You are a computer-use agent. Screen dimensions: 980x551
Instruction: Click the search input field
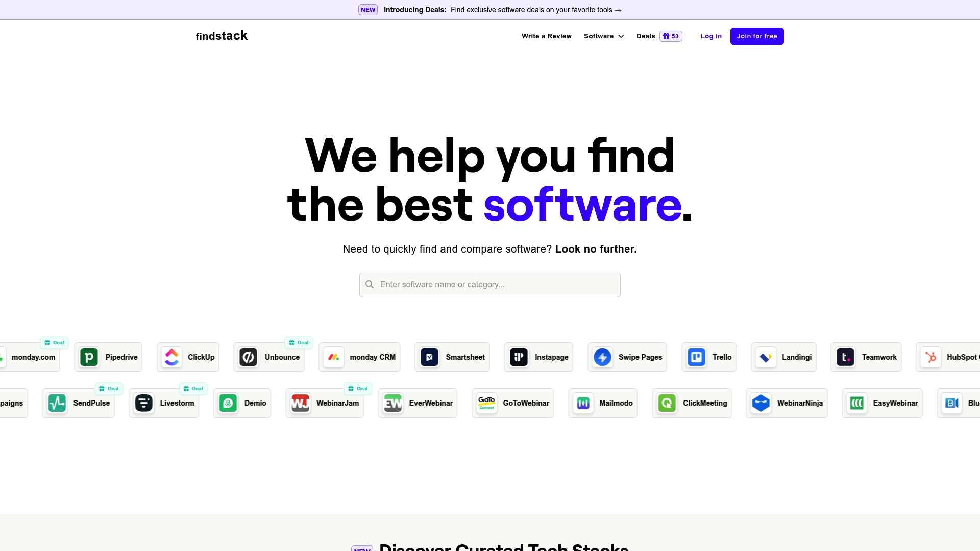[x=490, y=285]
